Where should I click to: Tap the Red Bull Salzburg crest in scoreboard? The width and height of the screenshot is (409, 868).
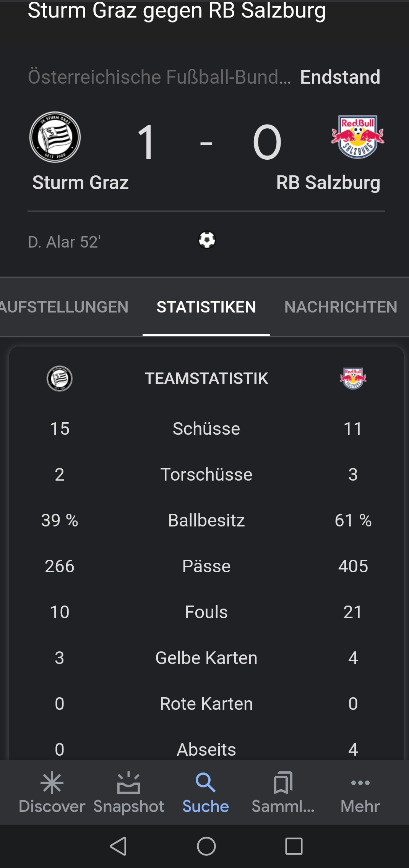358,137
